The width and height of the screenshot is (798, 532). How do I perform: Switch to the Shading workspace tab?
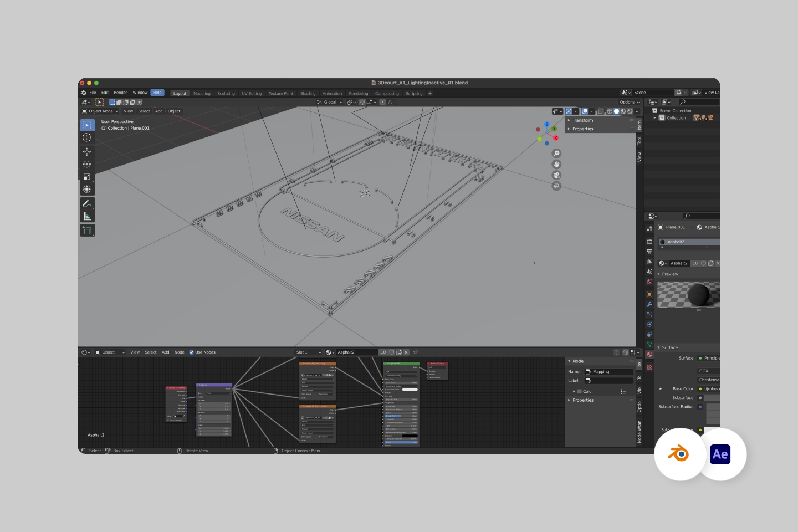308,94
